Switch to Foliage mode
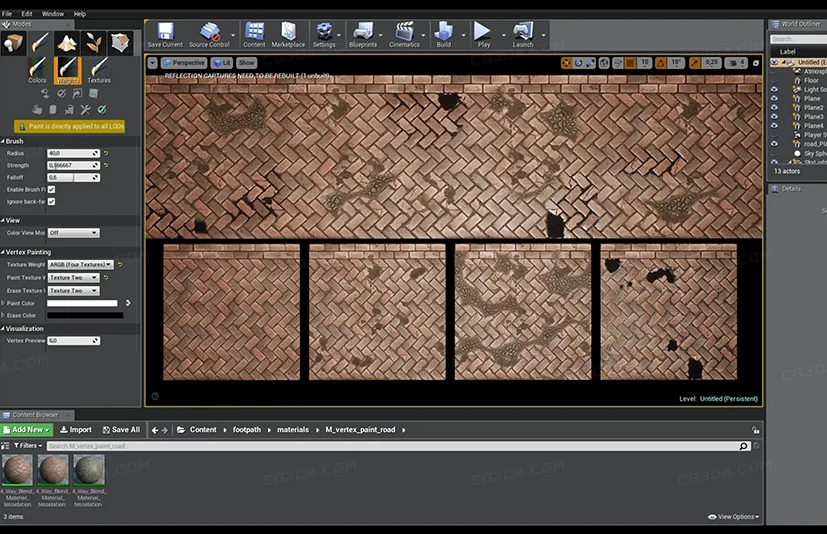 94,43
